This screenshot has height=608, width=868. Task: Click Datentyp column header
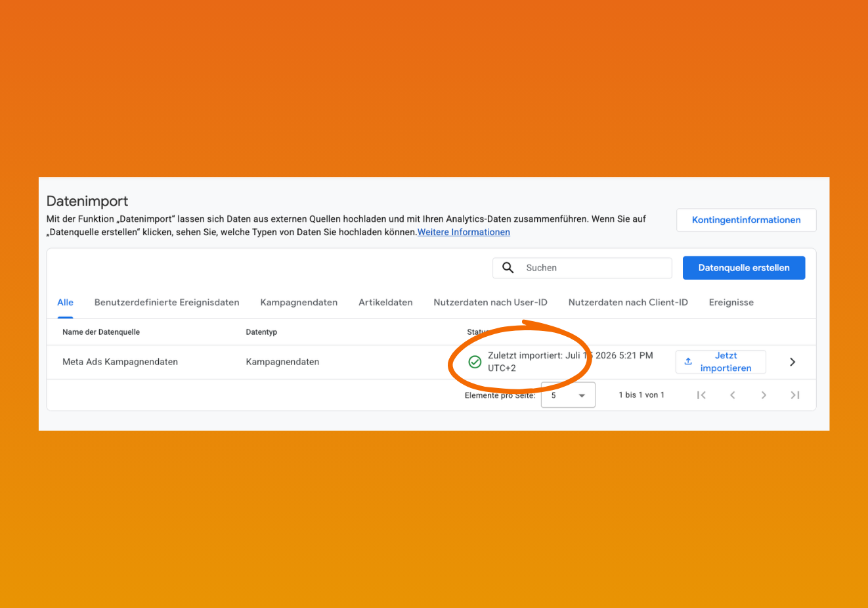tap(261, 332)
